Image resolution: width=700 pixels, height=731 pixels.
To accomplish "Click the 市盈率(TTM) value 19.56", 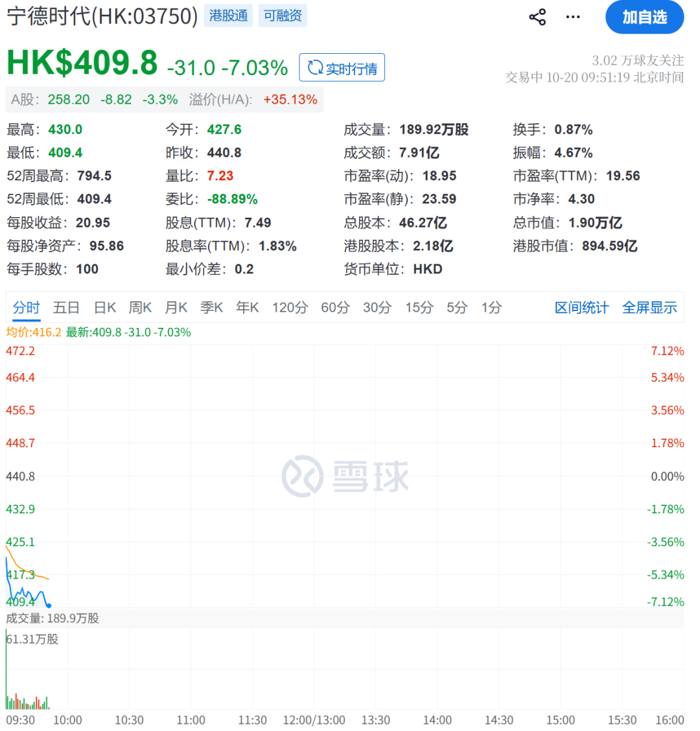I will click(623, 176).
